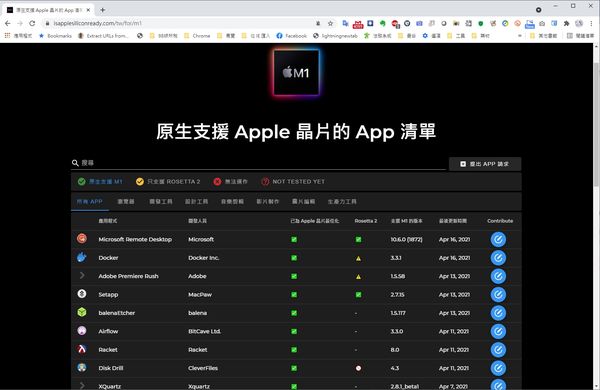The height and width of the screenshot is (390, 600).
Task: Click the Setapp app icon
Action: pyautogui.click(x=82, y=294)
